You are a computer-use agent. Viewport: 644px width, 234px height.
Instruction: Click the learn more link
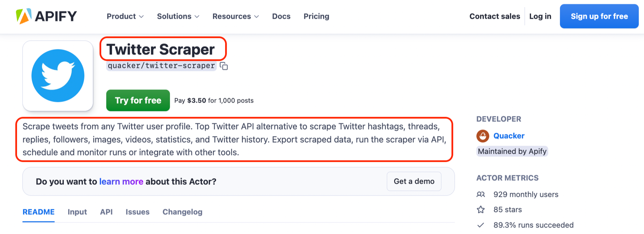click(121, 182)
